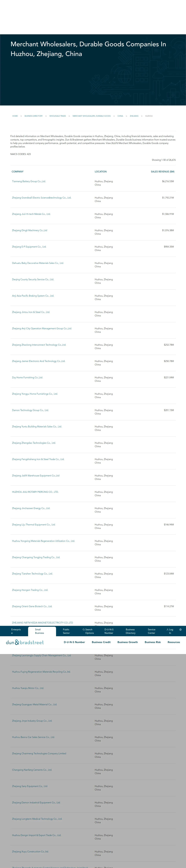Open Tianneng Battery Group Co.,Ltd. profile
The width and height of the screenshot is (186, 868).
click(x=29, y=181)
